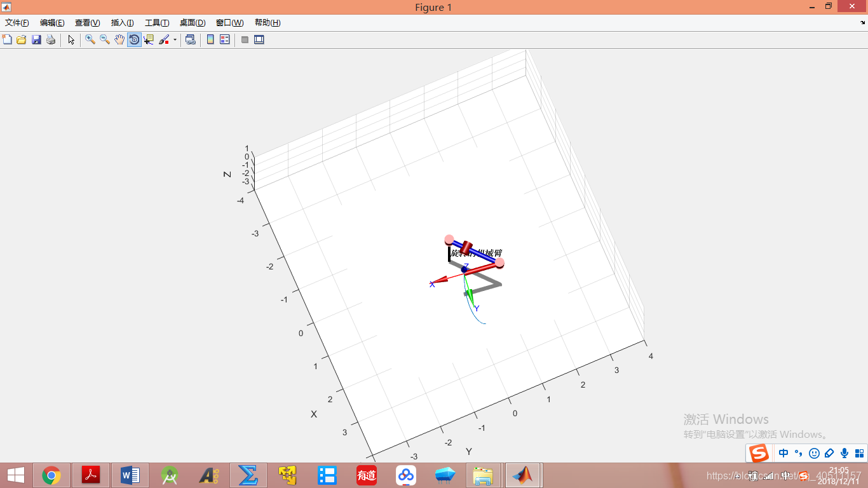Show plot tools and dock figure
The height and width of the screenshot is (488, 868).
pos(259,39)
